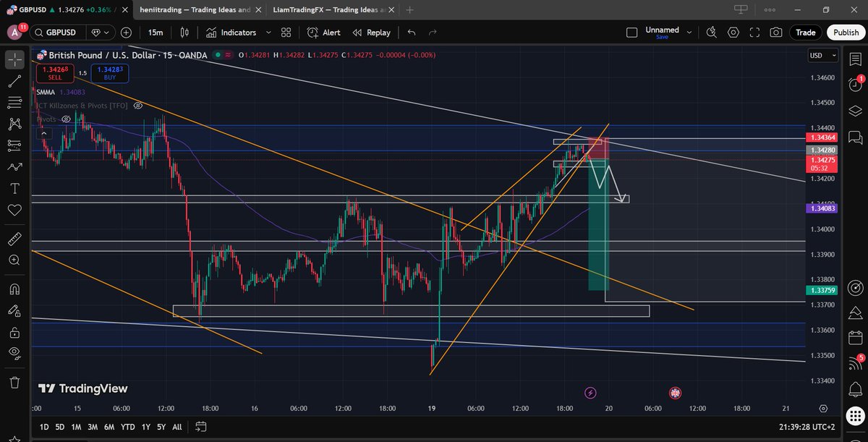Show the ICT Killzones & Pivots indicator
The width and height of the screenshot is (868, 442).
click(138, 106)
